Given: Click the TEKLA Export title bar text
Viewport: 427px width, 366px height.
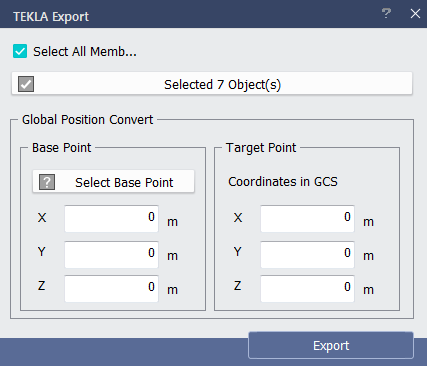Looking at the screenshot, I should coord(51,17).
